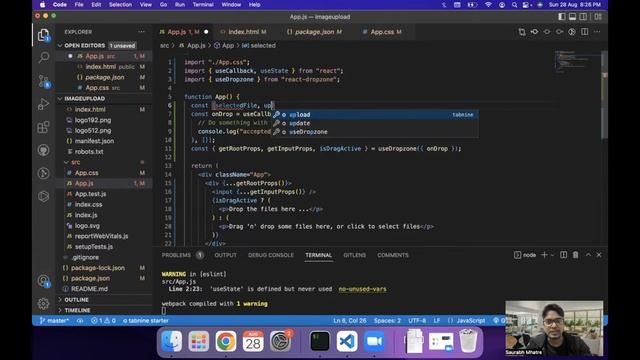Open Source Control view in activity bar
This screenshot has width=640, height=360.
coord(44,81)
